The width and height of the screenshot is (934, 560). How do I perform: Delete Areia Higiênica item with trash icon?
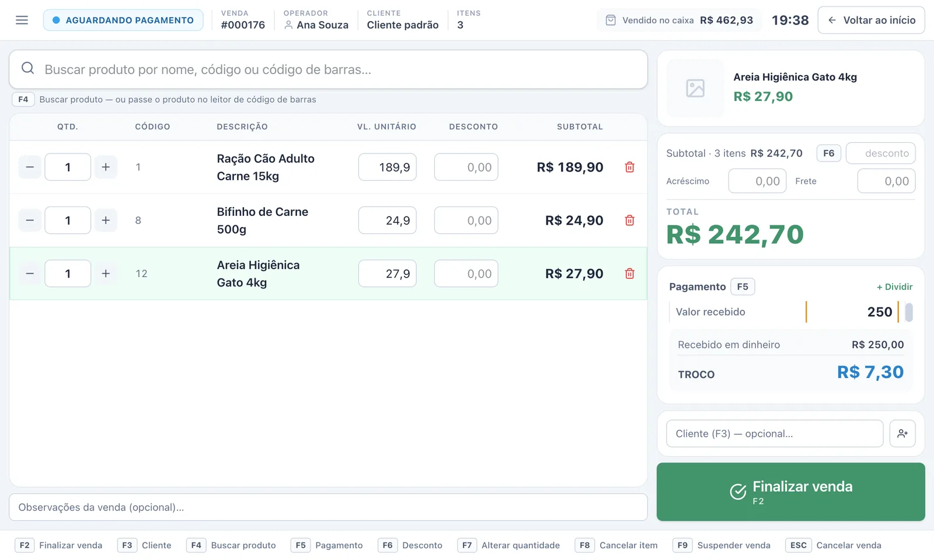(629, 274)
